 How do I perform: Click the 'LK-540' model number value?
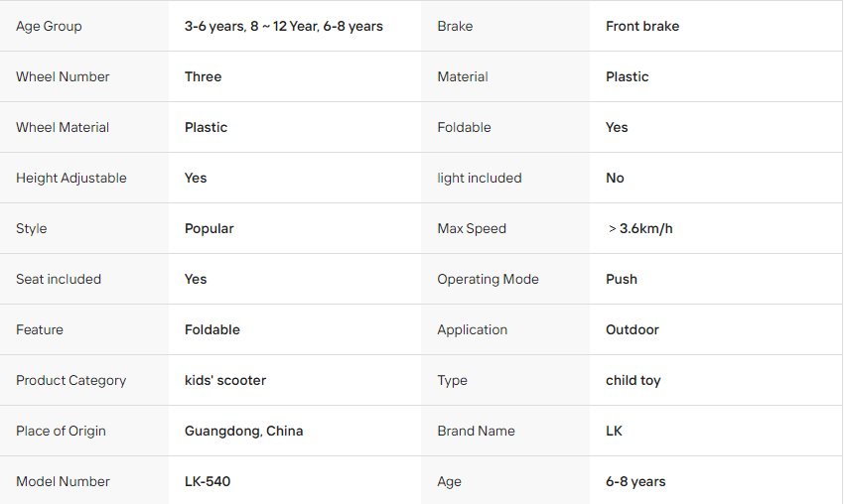coord(208,481)
